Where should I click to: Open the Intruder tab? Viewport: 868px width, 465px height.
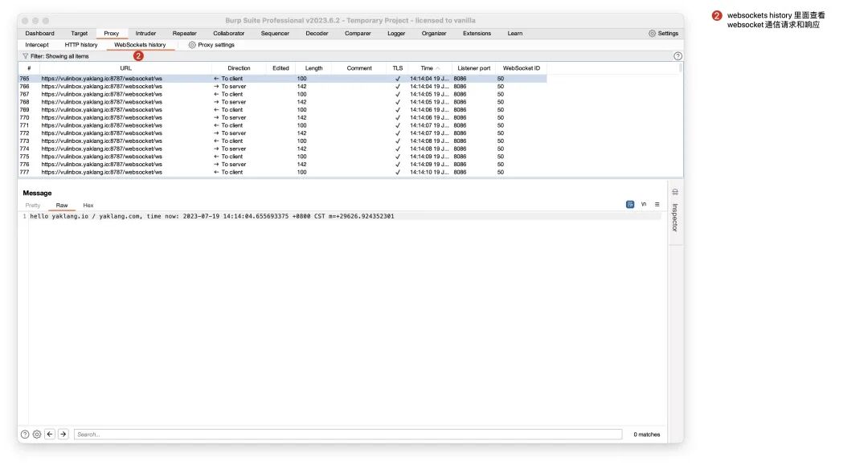[x=145, y=33]
